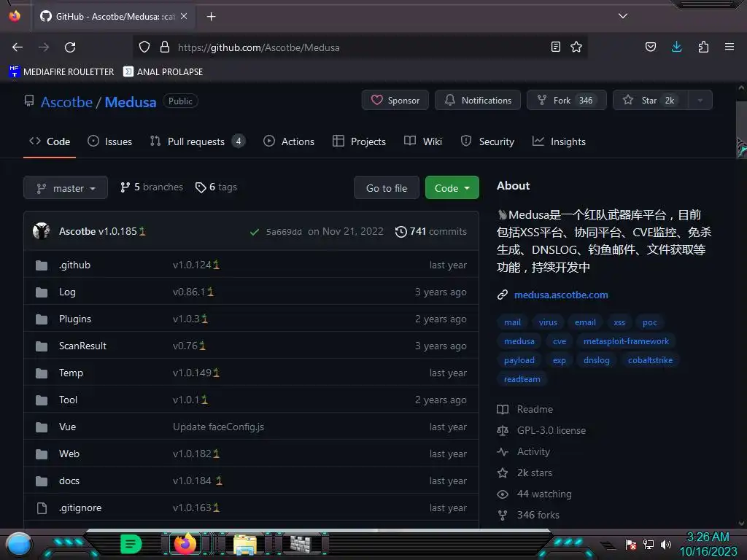
Task: Open the Insights tab
Action: [x=559, y=141]
